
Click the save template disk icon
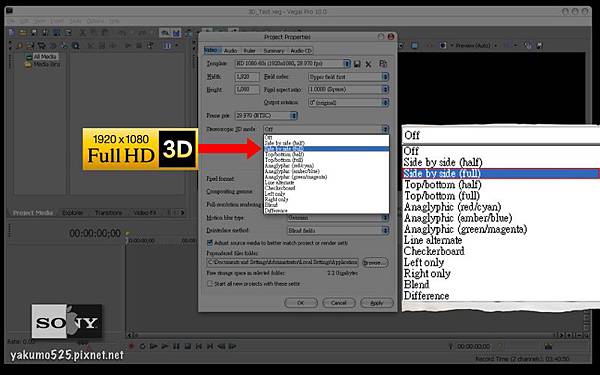[x=357, y=64]
